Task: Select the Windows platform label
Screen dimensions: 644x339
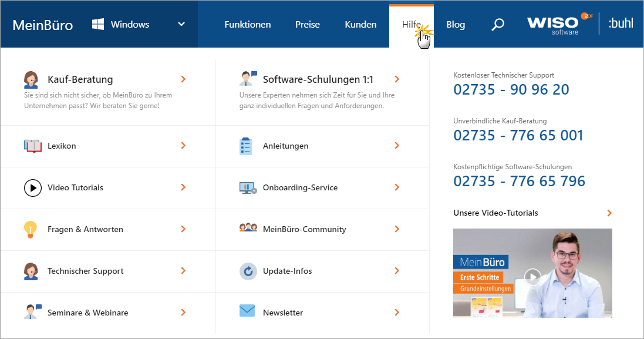Action: pos(130,25)
